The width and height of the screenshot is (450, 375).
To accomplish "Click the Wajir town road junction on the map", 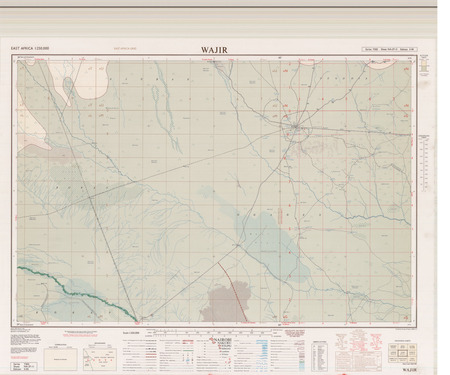I will 295,126.
